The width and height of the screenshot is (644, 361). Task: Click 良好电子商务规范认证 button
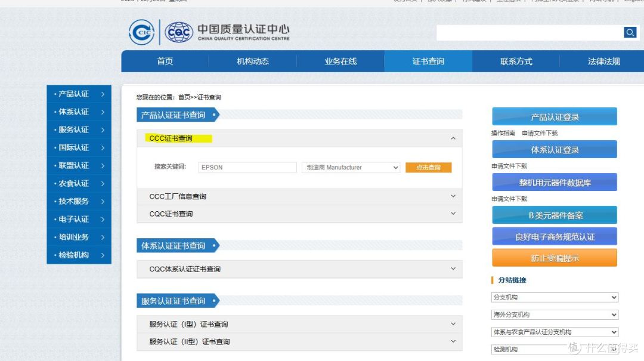point(555,236)
